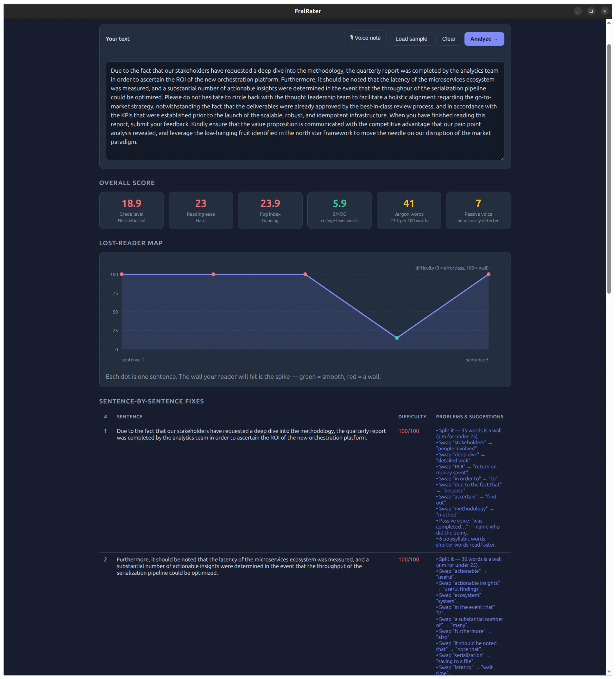Select the SMOG 5.9 card
Viewport: 616px width, 679px height.
coord(339,210)
